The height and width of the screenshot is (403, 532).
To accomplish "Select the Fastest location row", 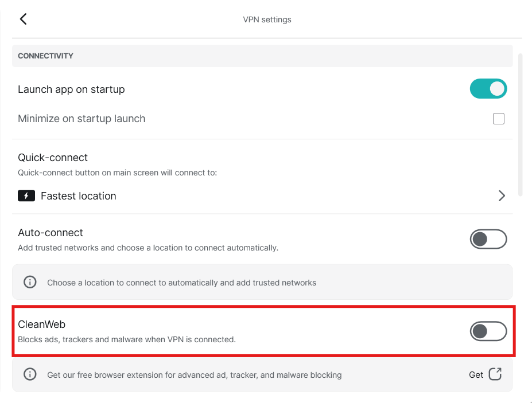I will (79, 195).
